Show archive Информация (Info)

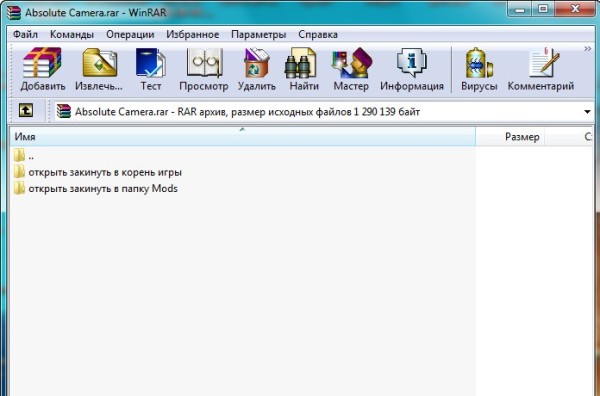click(412, 69)
